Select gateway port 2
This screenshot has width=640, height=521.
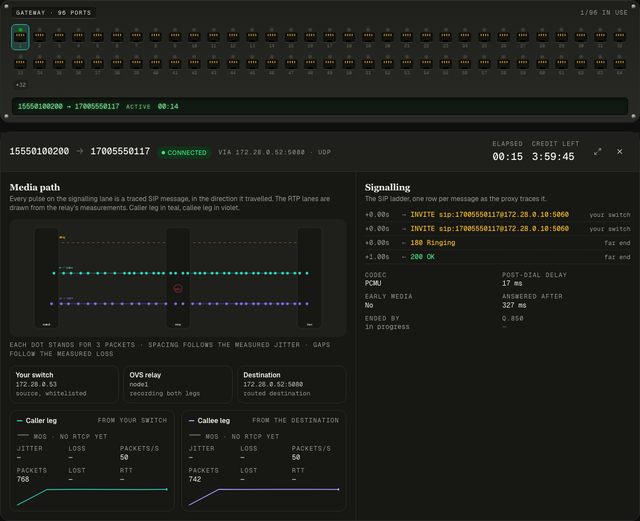click(x=40, y=37)
